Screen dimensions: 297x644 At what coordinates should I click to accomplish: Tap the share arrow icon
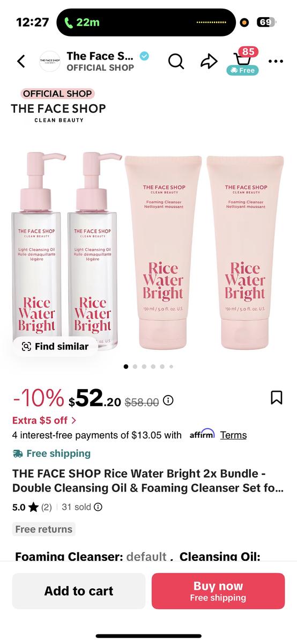coord(209,61)
